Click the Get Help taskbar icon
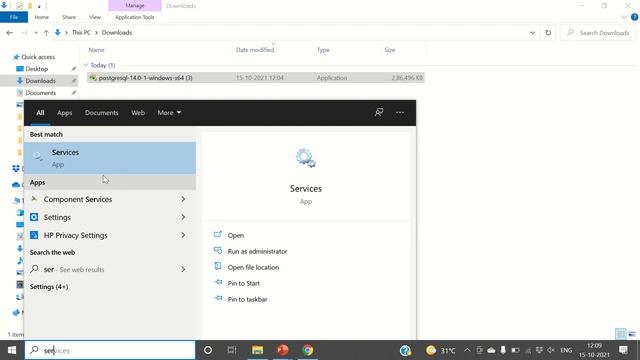 tap(405, 350)
